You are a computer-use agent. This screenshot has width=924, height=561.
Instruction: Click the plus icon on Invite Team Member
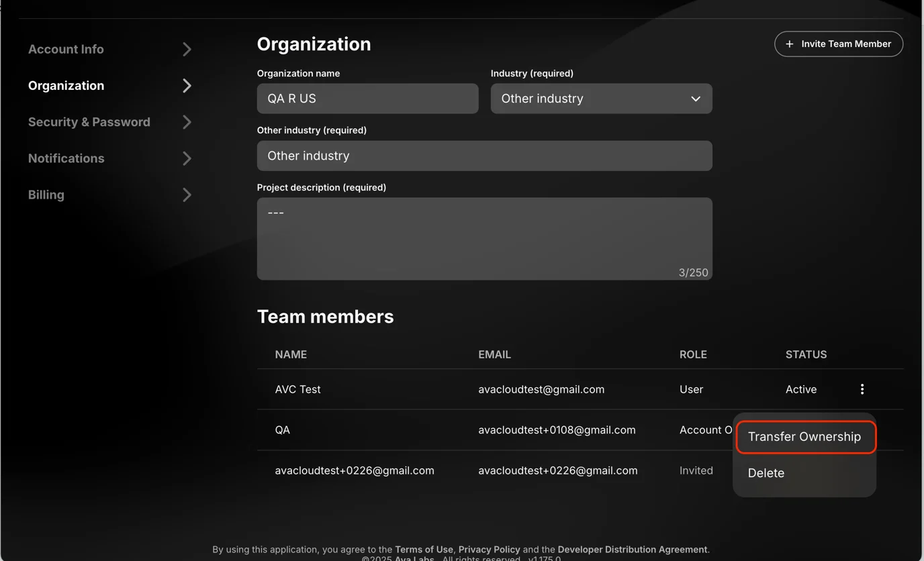[789, 44]
